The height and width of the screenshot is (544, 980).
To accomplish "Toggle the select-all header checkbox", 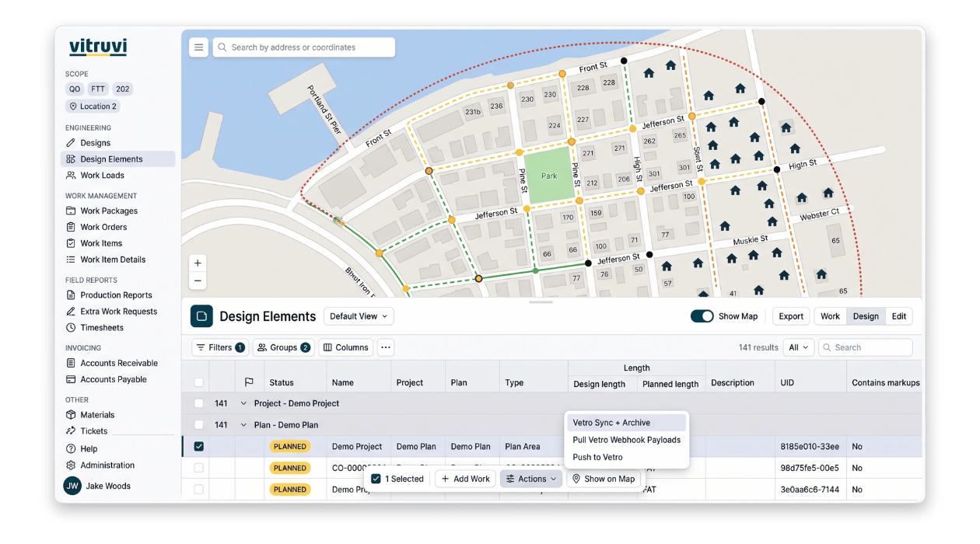I will pos(198,382).
